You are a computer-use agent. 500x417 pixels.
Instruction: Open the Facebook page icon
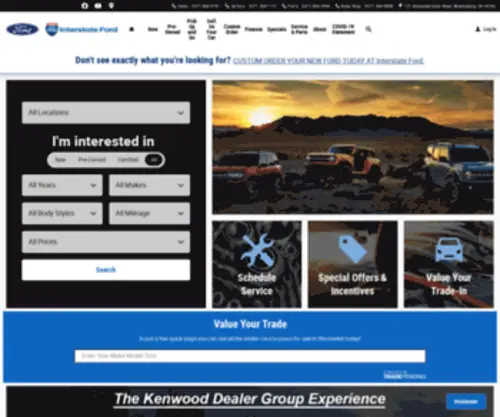click(85, 6)
